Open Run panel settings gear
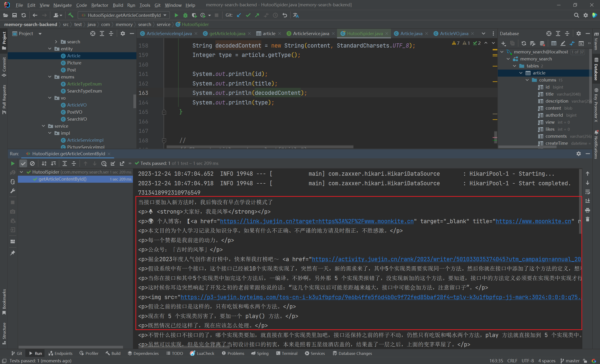 tap(579, 154)
